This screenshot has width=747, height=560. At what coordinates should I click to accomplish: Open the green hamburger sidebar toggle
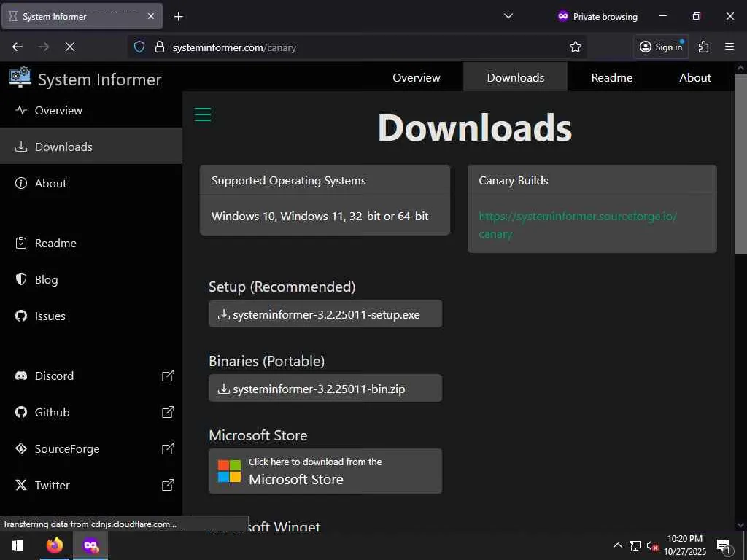(203, 114)
